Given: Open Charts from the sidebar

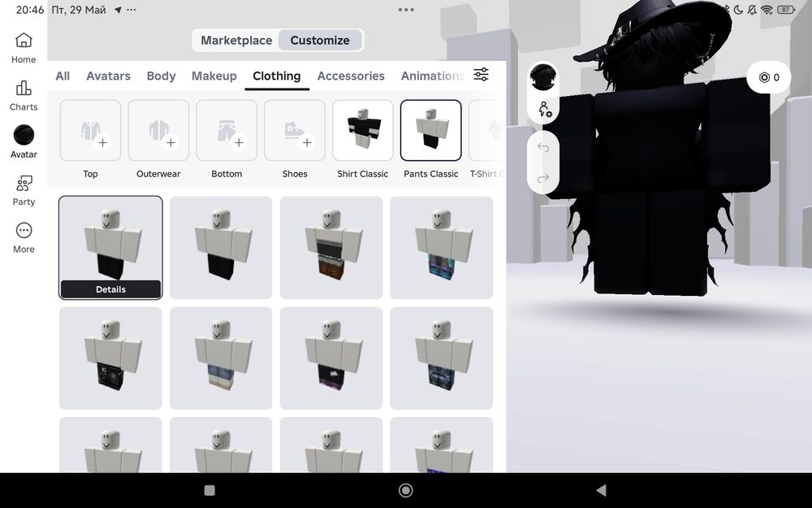Looking at the screenshot, I should pos(24,95).
